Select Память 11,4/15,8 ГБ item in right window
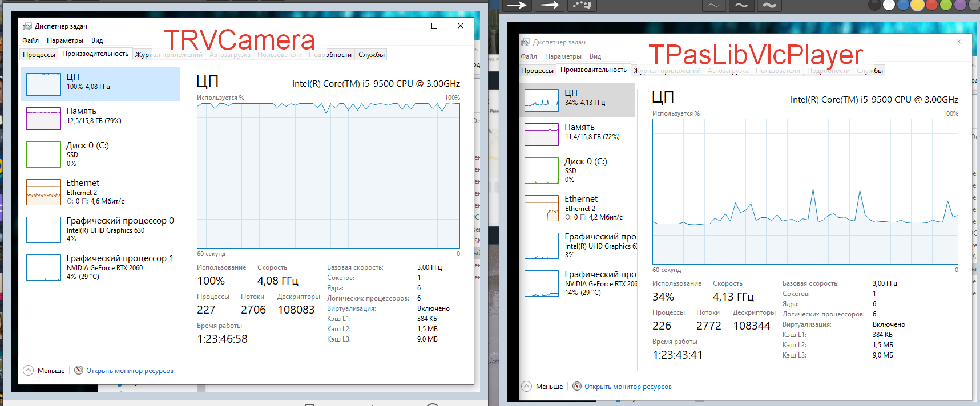Image resolution: width=980 pixels, height=406 pixels. coord(577,135)
